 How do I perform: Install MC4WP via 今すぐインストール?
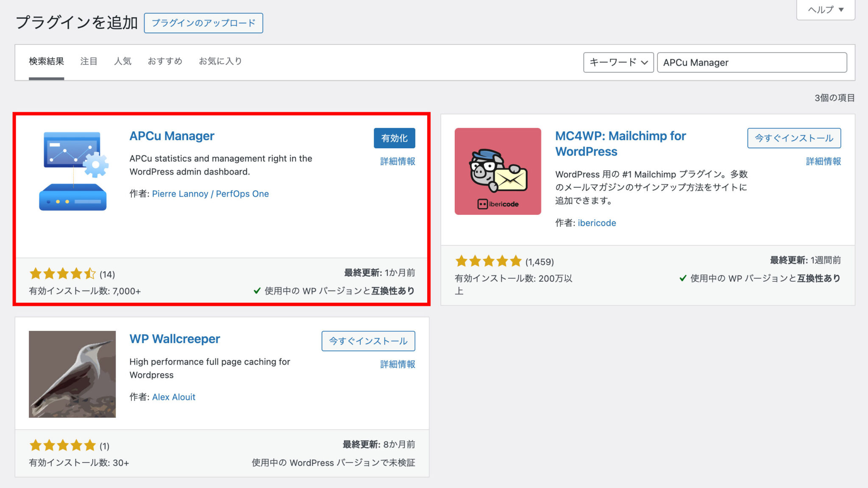(794, 138)
